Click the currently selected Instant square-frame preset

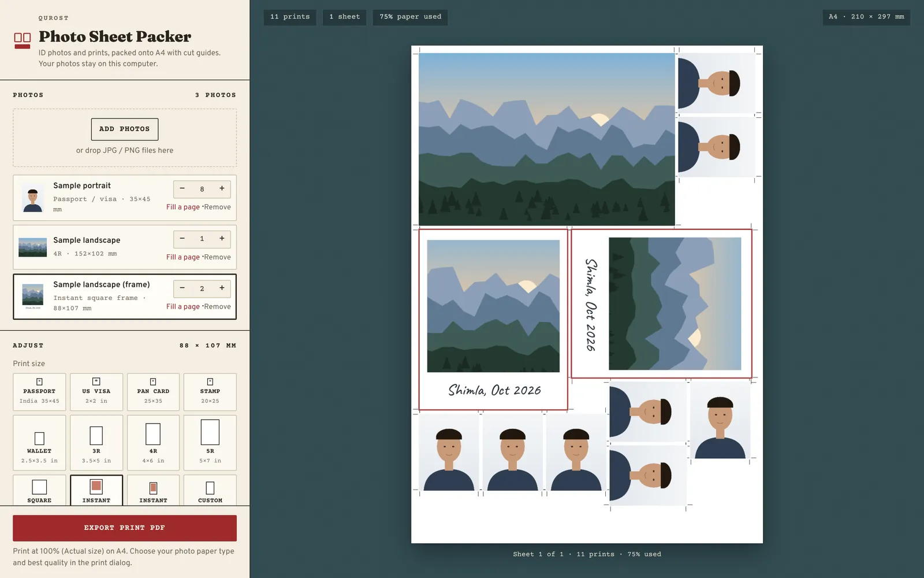coord(96,490)
